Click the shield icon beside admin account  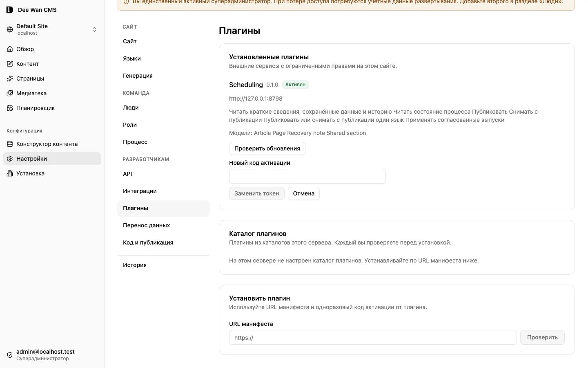(x=10, y=355)
